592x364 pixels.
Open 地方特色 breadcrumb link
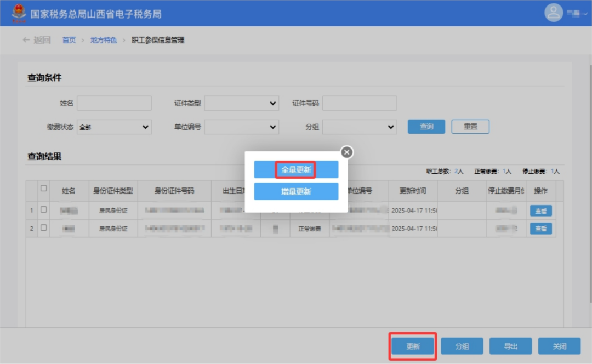coord(104,40)
